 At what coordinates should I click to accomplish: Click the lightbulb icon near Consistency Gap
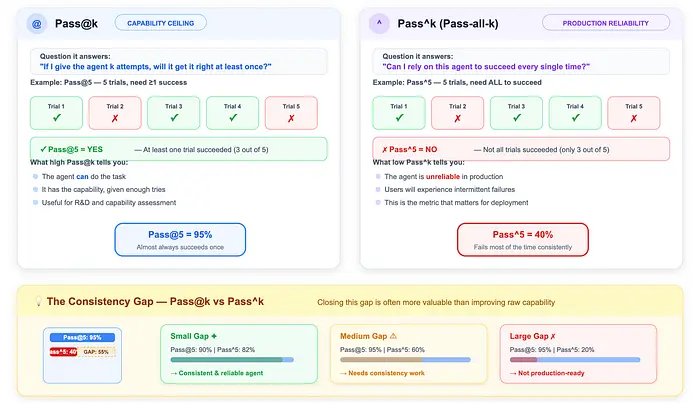(x=38, y=302)
